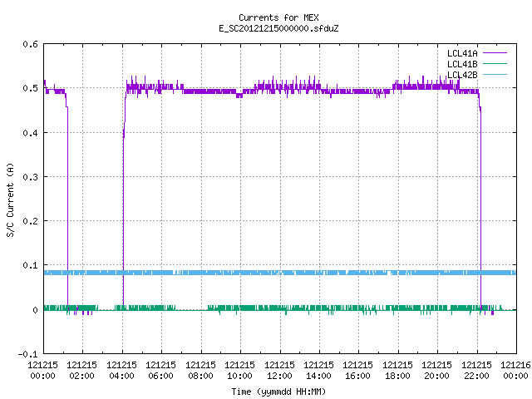Click the x-axis tick '121215 10:00'
This screenshot has width=532, height=399.
point(239,371)
